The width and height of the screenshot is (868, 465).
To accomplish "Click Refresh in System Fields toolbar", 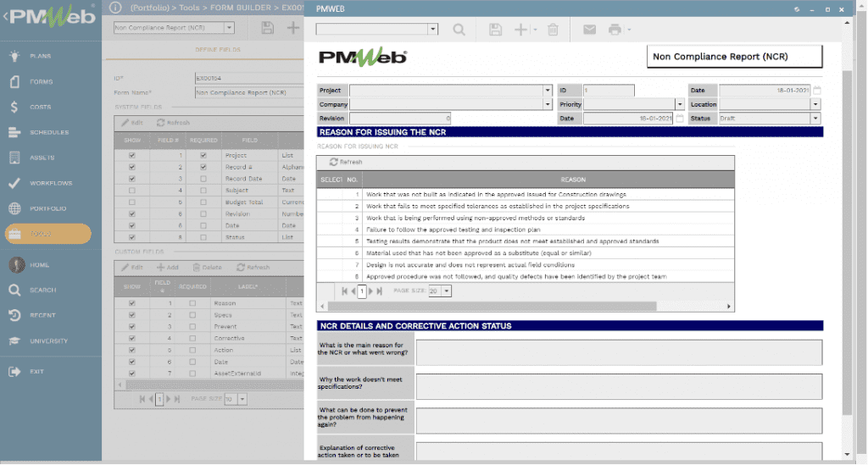I will [x=173, y=123].
